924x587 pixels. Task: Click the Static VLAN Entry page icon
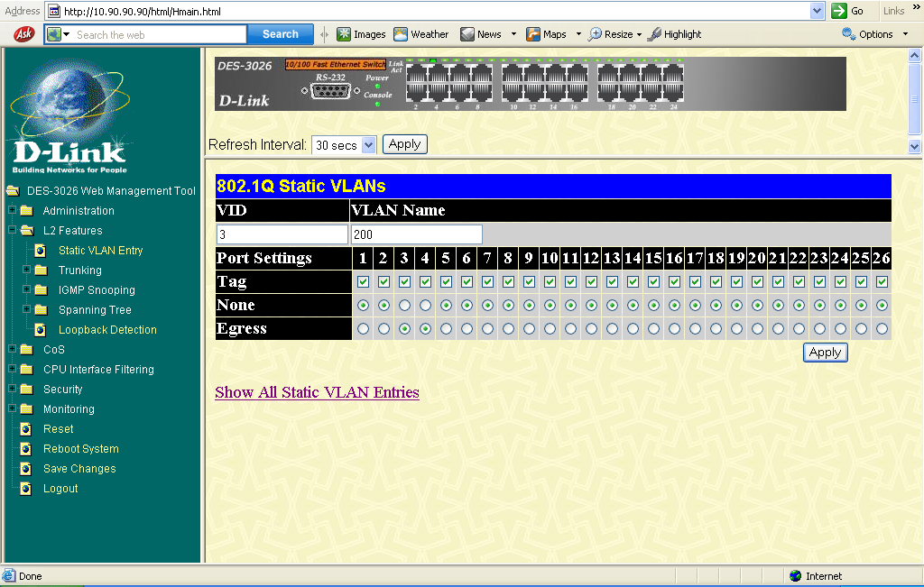pyautogui.click(x=40, y=251)
